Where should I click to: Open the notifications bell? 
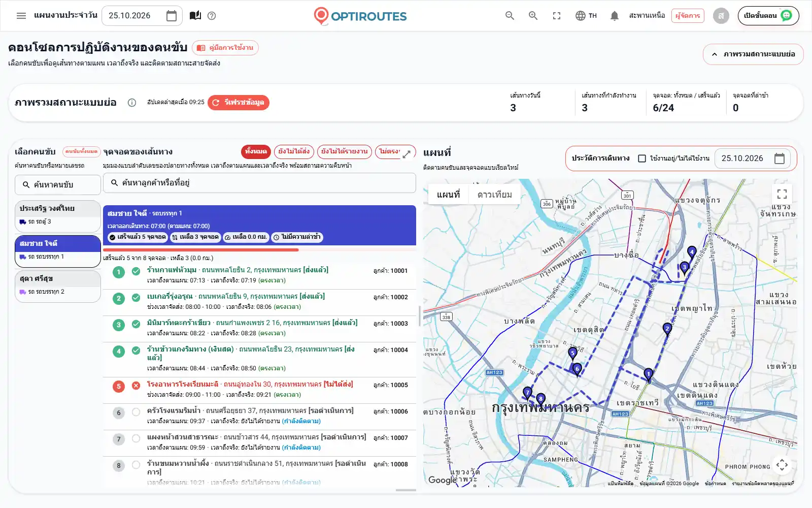615,16
